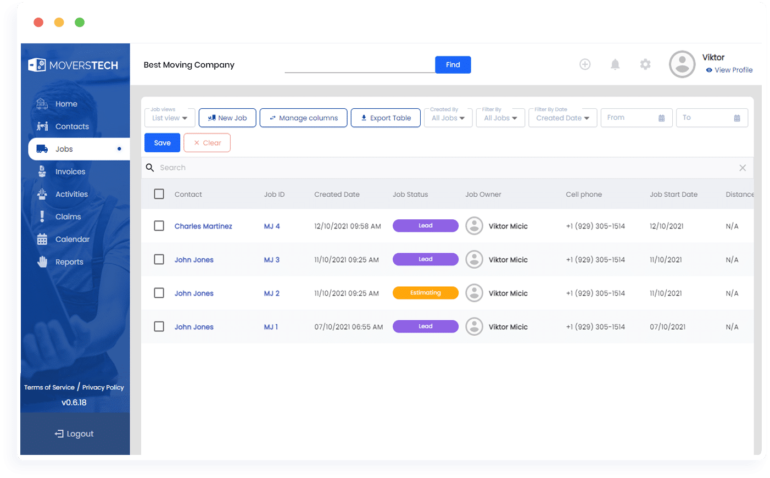Open job MJ 2 link

pyautogui.click(x=272, y=293)
